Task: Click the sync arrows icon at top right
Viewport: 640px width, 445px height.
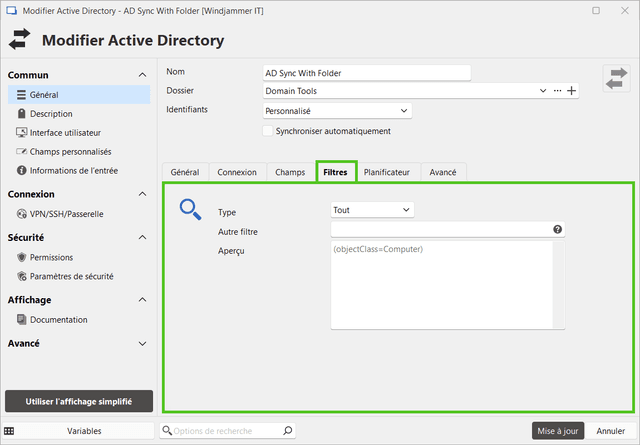Action: (x=616, y=79)
